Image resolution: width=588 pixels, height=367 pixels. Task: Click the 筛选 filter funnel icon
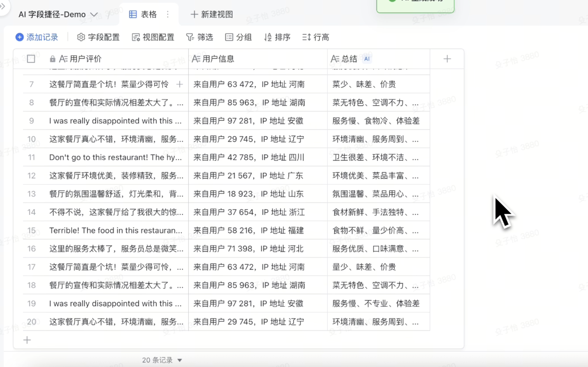[190, 37]
